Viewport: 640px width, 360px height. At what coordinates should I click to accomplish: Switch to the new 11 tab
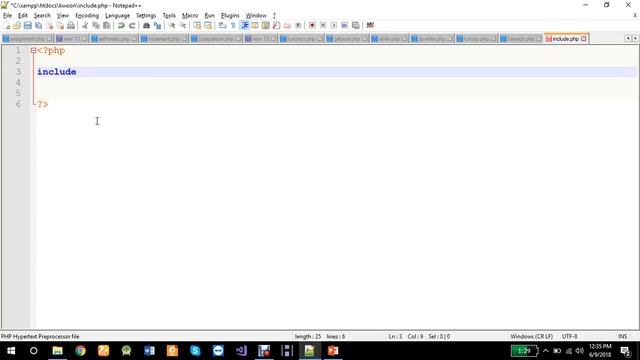click(71, 39)
